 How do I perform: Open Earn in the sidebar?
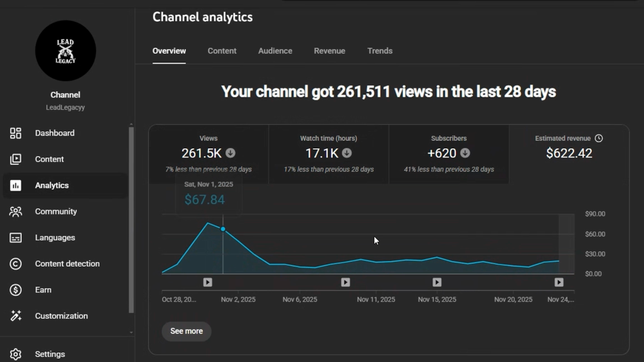point(65,290)
